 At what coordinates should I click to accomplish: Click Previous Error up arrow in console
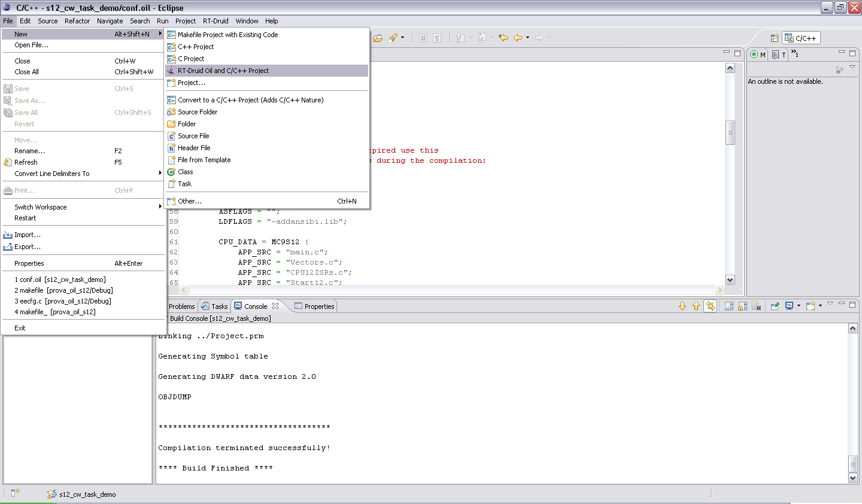click(x=696, y=306)
